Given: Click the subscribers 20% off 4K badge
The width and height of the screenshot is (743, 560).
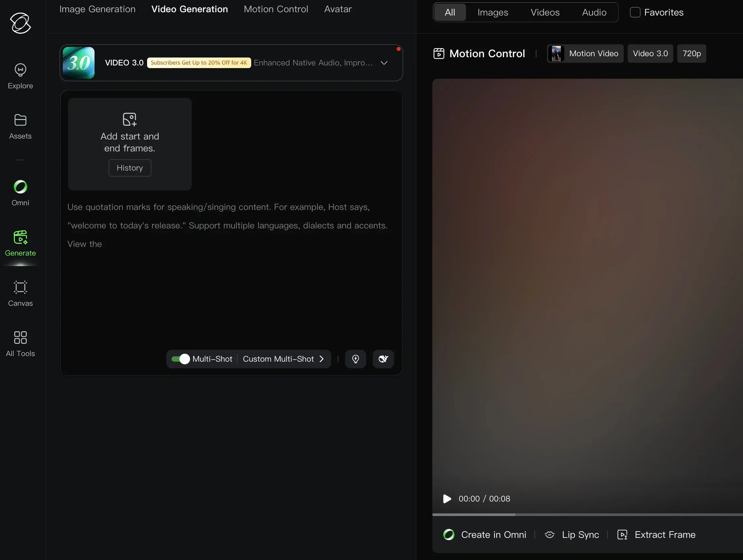Looking at the screenshot, I should point(199,63).
